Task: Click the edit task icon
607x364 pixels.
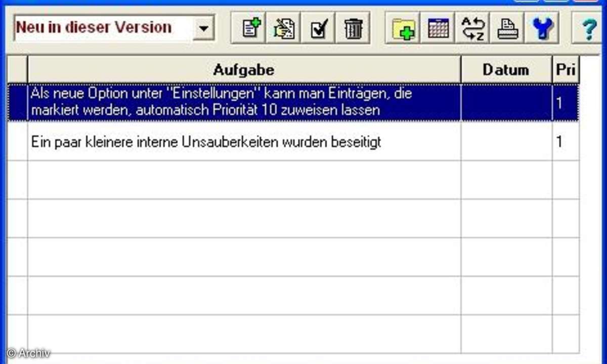Action: click(285, 29)
